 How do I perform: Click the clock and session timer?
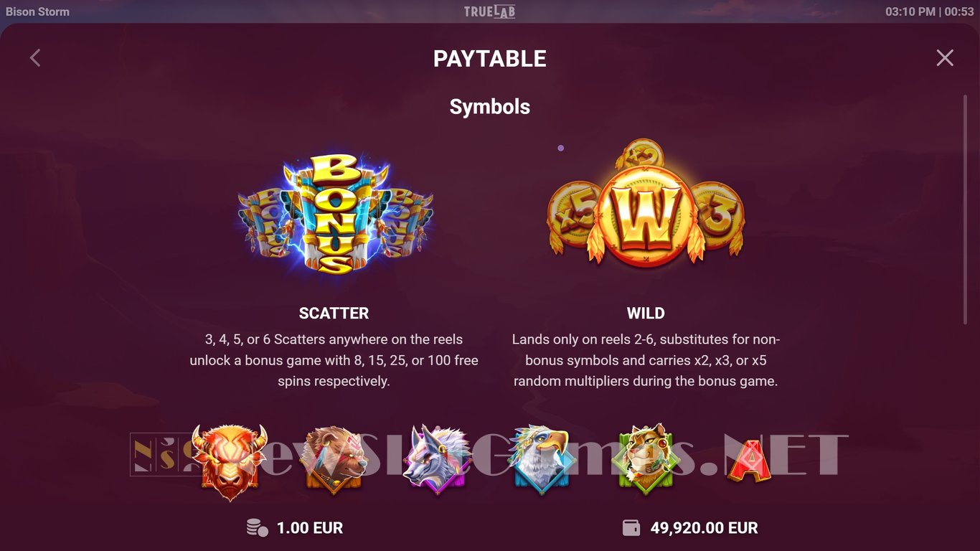[930, 11]
